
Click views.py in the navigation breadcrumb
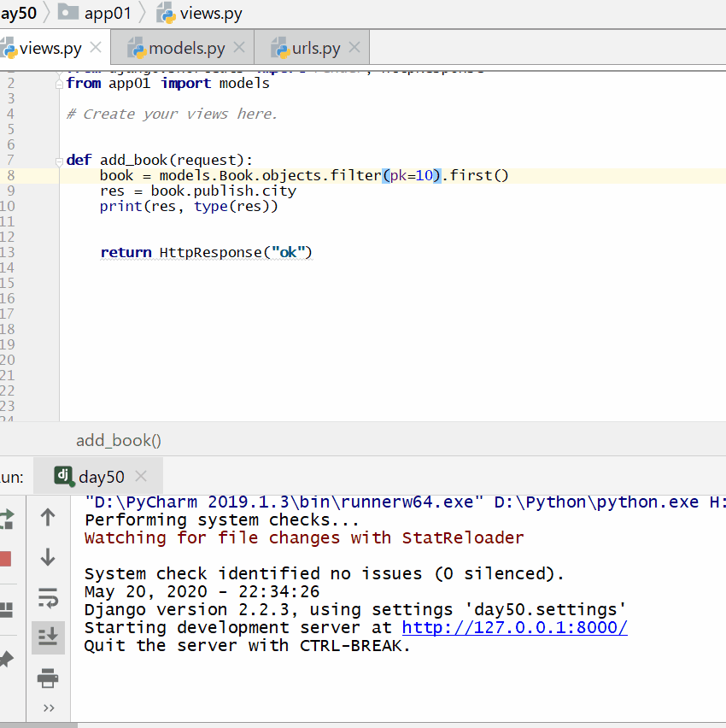210,14
